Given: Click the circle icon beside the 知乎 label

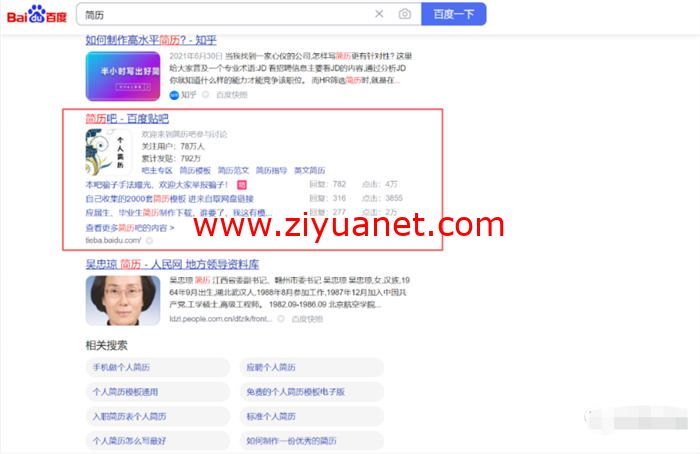Looking at the screenshot, I should click(205, 95).
